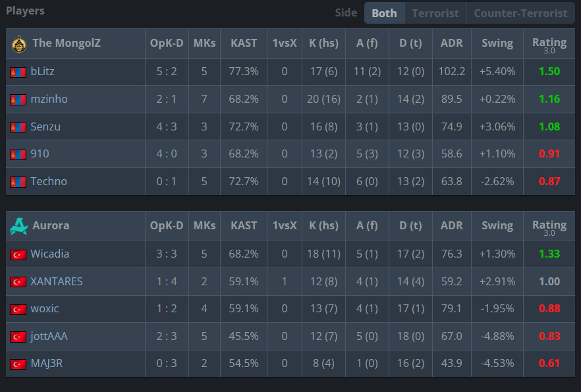Click the Turkish flag beside XANTARES

(18, 282)
